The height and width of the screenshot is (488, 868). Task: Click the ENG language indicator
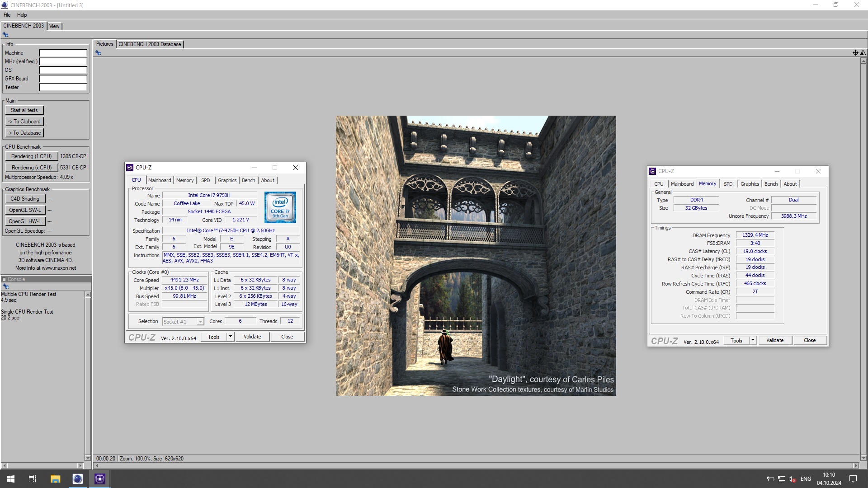tap(806, 479)
